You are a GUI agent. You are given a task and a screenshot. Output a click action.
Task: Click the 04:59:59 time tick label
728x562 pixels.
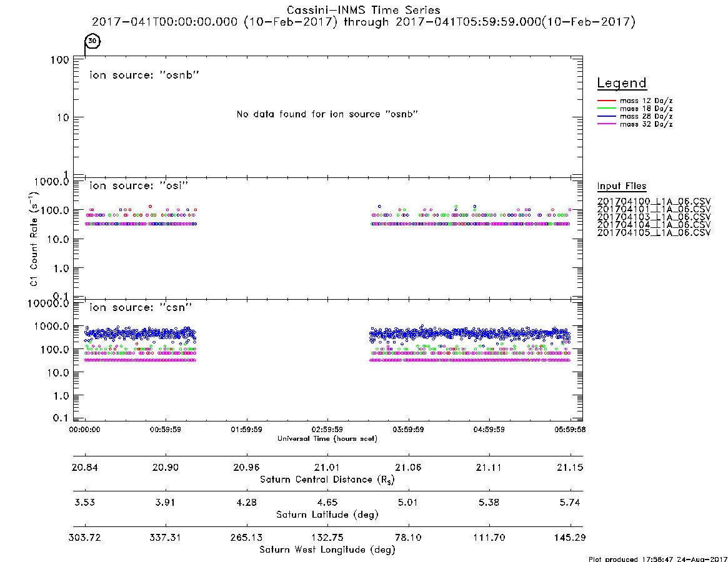pyautogui.click(x=489, y=430)
